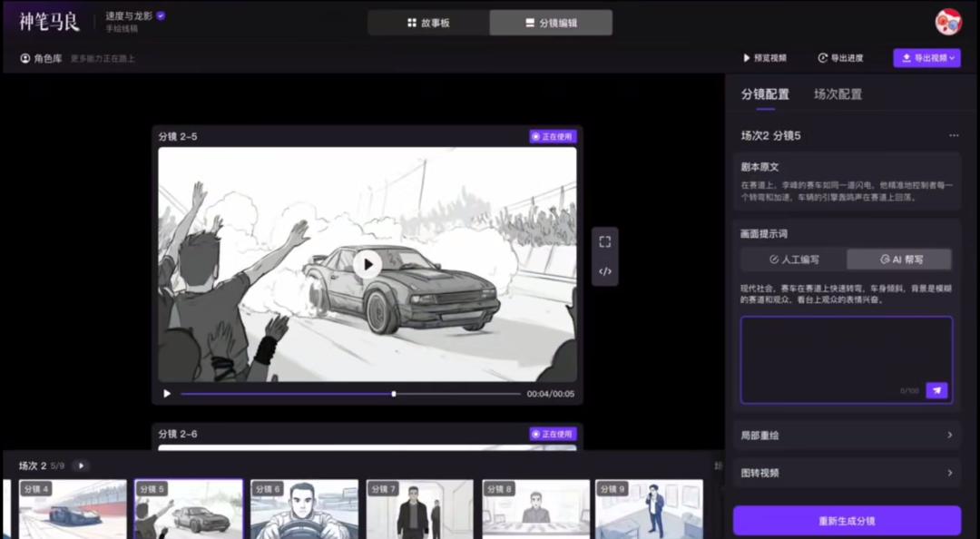Click the verified badge beside 速度与龙影
Viewport: 980px width, 539px height.
pos(161,16)
